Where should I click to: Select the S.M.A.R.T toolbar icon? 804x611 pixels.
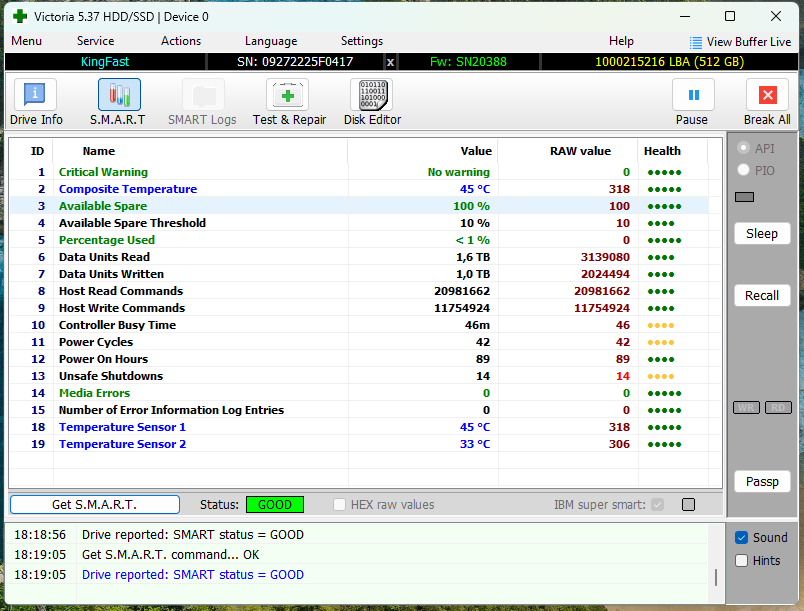tap(118, 96)
